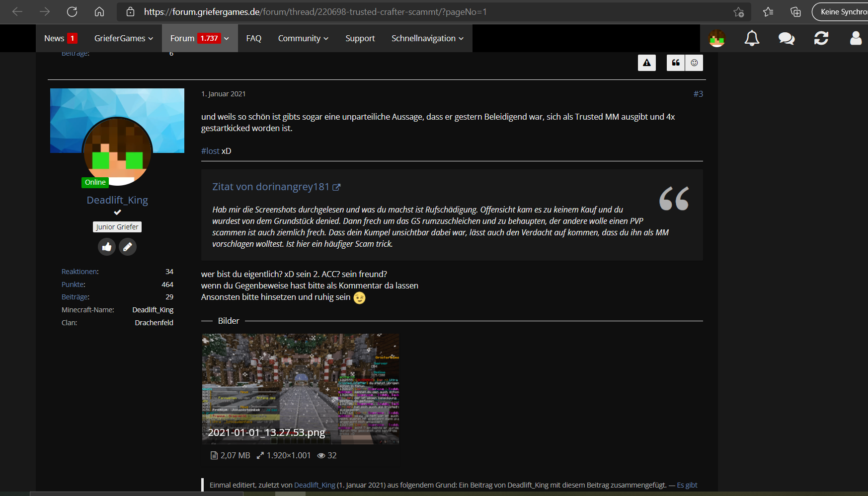The width and height of the screenshot is (868, 496).
Task: Open the user account silhouette icon
Action: click(856, 38)
